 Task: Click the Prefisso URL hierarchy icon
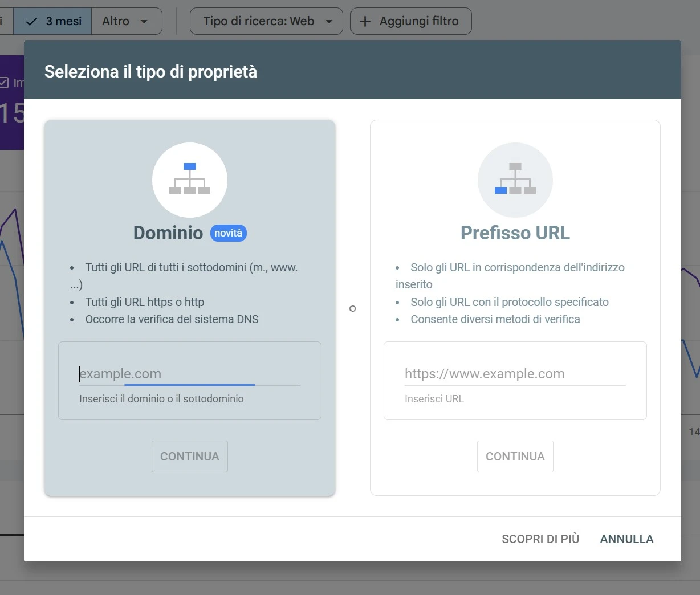coord(515,180)
